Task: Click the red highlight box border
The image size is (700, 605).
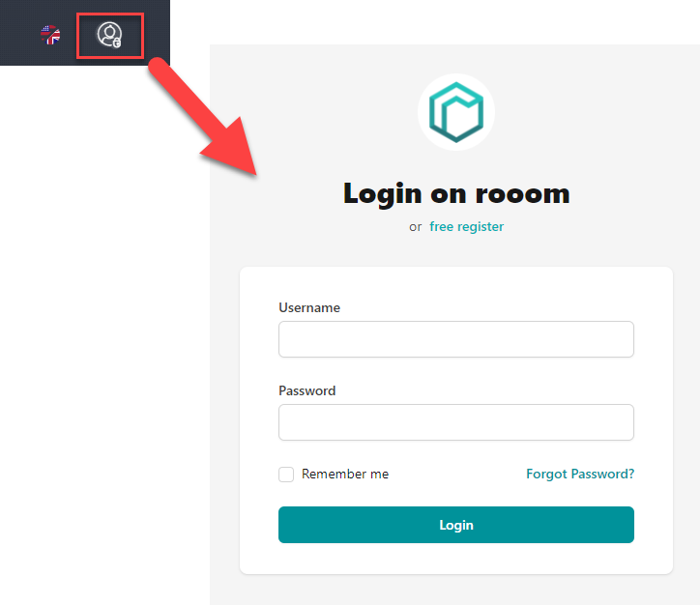Action: point(110,14)
